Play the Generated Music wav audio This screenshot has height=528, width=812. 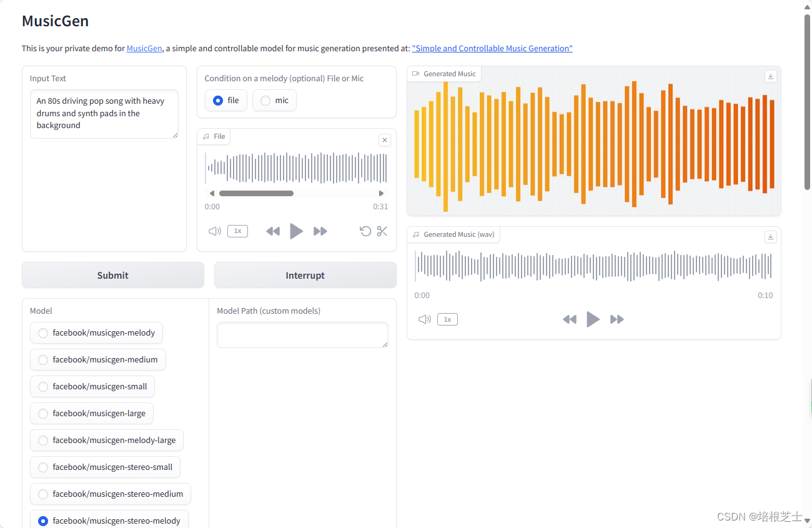click(593, 319)
